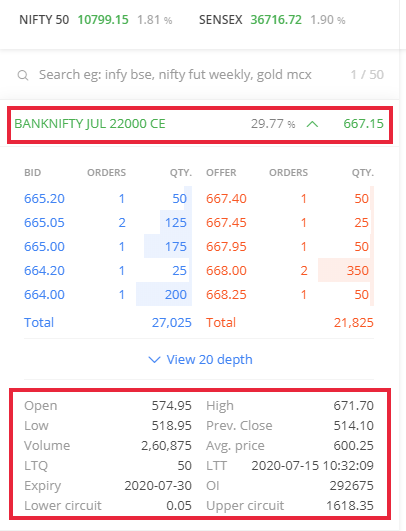Click bid price 664.00

[44, 295]
